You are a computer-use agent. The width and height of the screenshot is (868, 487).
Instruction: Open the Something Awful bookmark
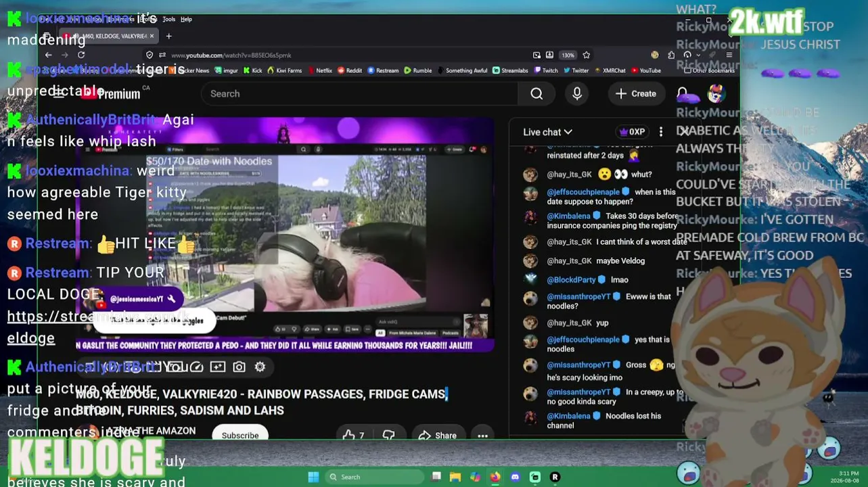[x=462, y=70]
